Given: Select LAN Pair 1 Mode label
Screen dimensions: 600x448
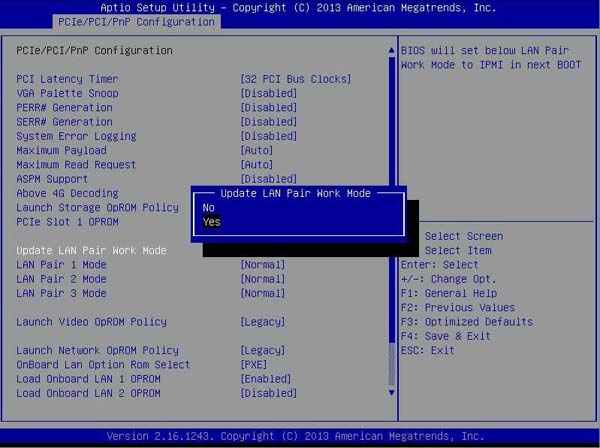Looking at the screenshot, I should 61,265.
